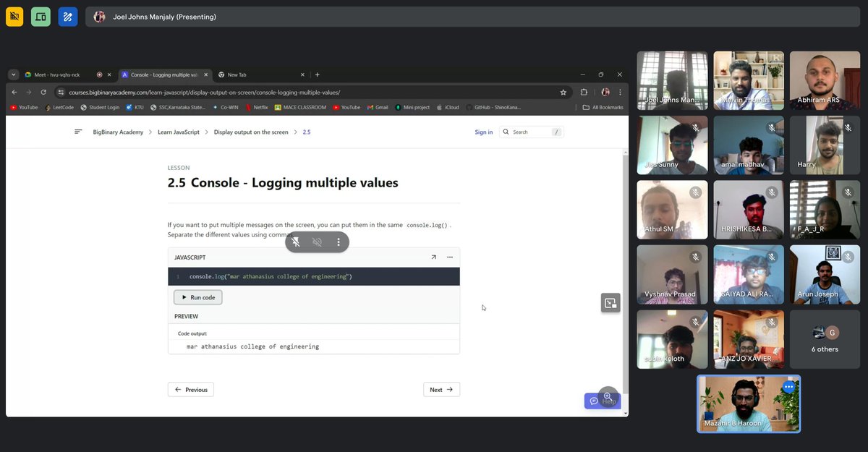Image resolution: width=868 pixels, height=452 pixels.
Task: Click Learn JavaScript breadcrumb
Action: coord(179,132)
